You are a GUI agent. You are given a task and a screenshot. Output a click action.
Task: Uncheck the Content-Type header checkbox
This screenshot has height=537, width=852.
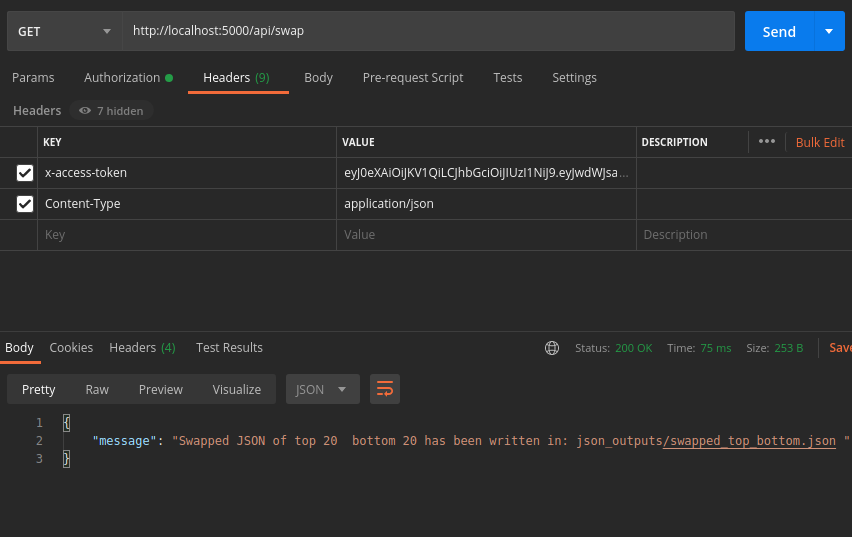coord(25,204)
